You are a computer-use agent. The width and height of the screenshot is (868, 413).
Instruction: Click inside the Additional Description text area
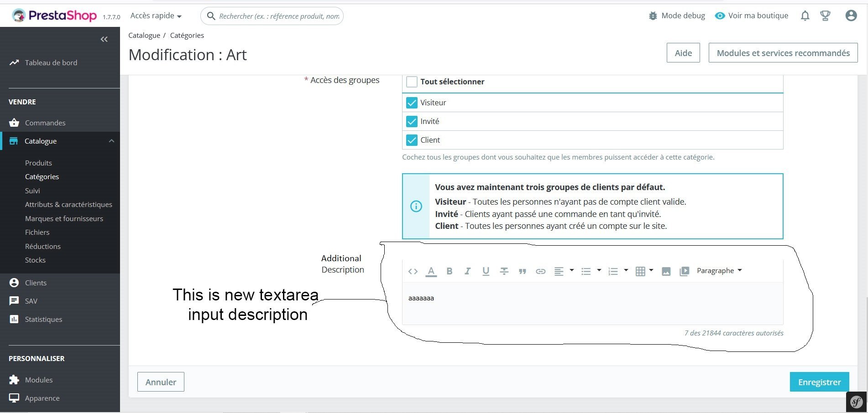tap(592, 303)
